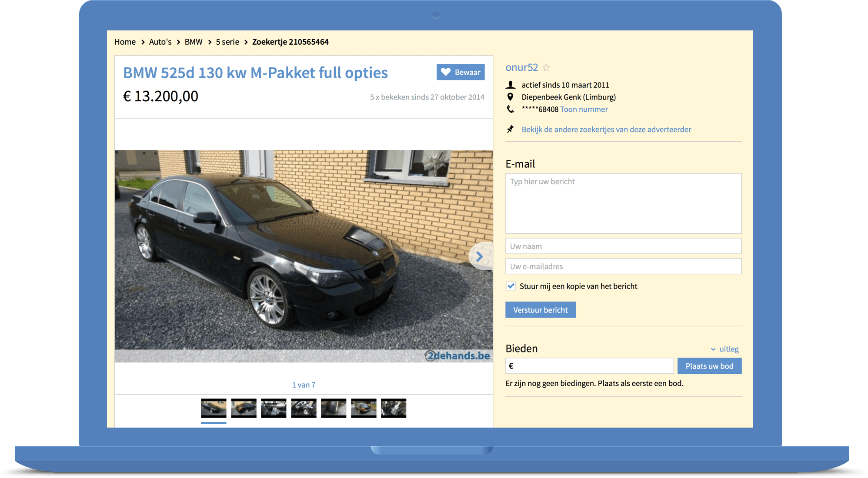Go to the BMW breadcrumb

coord(194,42)
